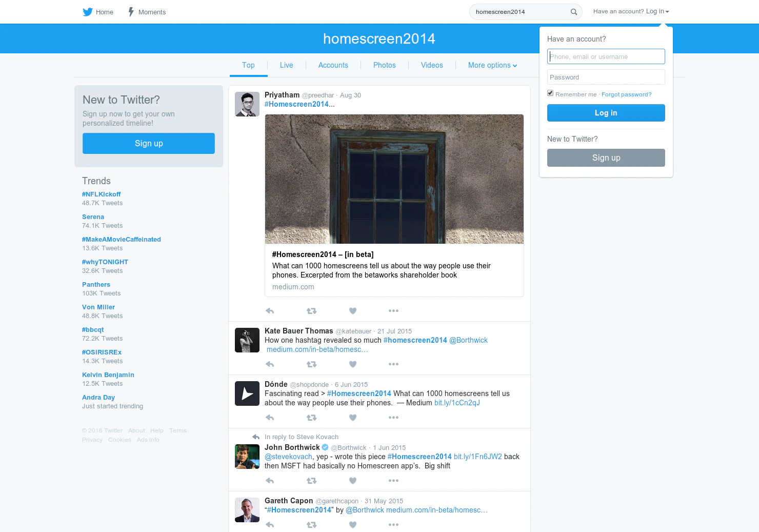Screen dimensions: 759x532
Task: Open the #NFLKickoff trend
Action: pyautogui.click(x=102, y=194)
